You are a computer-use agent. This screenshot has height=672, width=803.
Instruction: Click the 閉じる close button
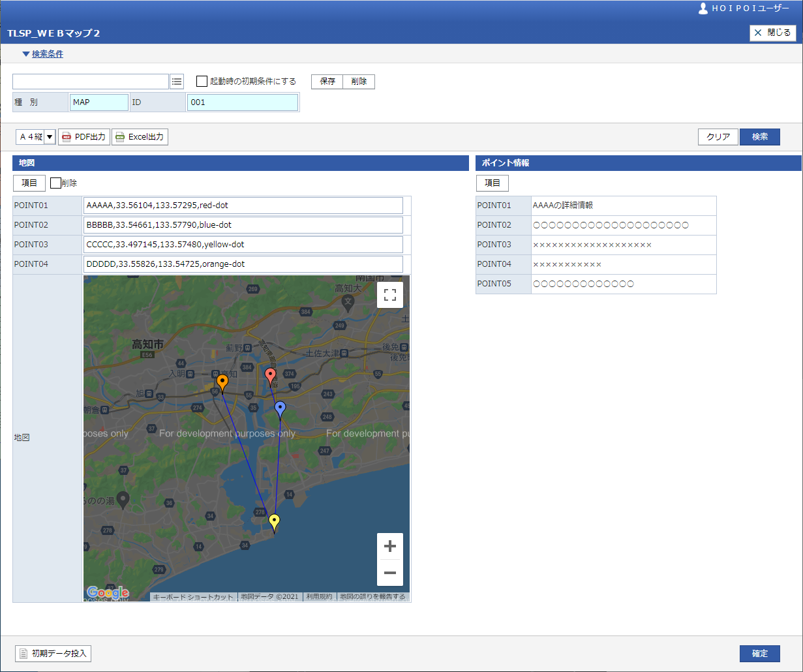[x=772, y=33]
